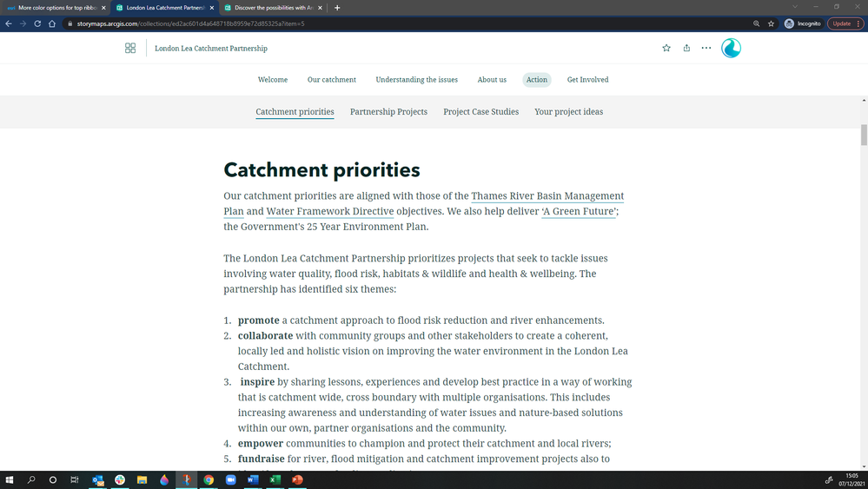Click the Incognito profile indicator
The width and height of the screenshot is (868, 489).
click(803, 23)
